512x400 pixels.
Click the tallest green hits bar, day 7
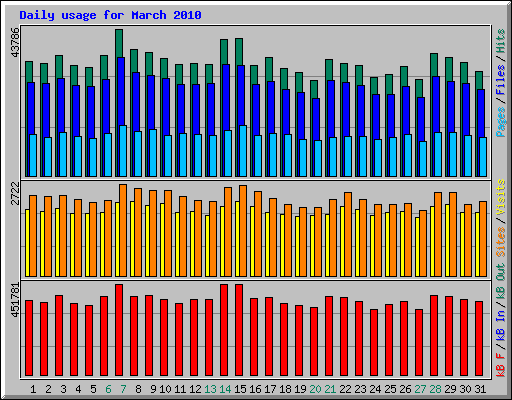tap(119, 43)
